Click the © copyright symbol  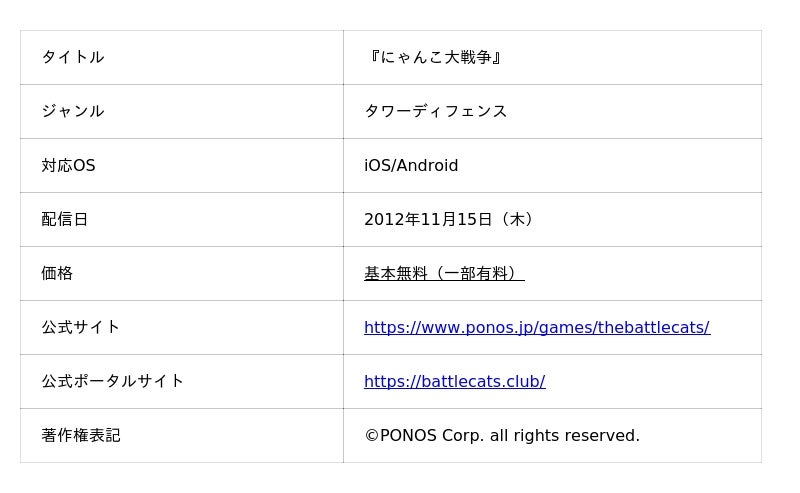(x=371, y=436)
